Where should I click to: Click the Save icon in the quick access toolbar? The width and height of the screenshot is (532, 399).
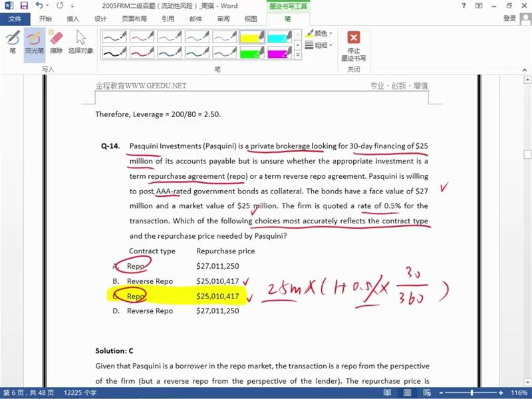click(x=24, y=6)
